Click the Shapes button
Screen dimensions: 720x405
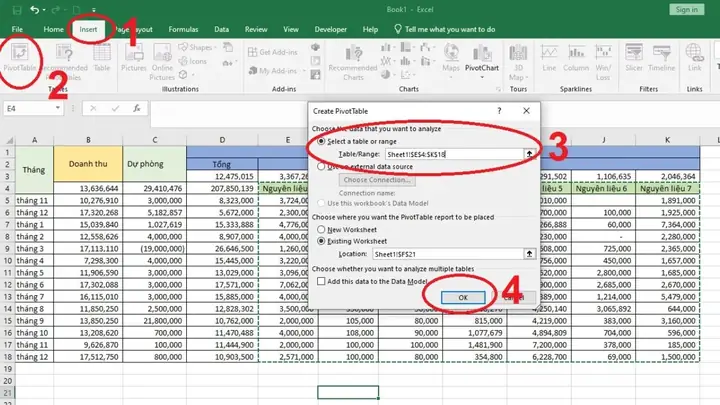coord(197,47)
